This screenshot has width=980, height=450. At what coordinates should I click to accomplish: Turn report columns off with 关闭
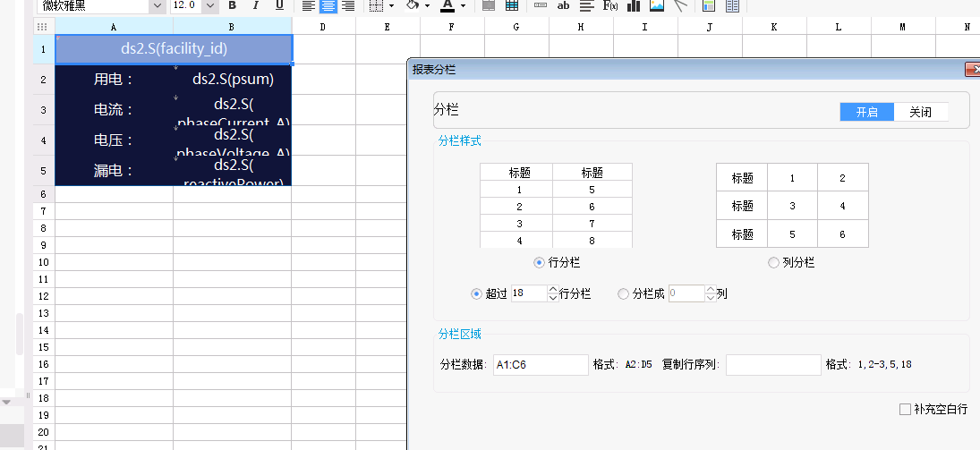(x=921, y=112)
